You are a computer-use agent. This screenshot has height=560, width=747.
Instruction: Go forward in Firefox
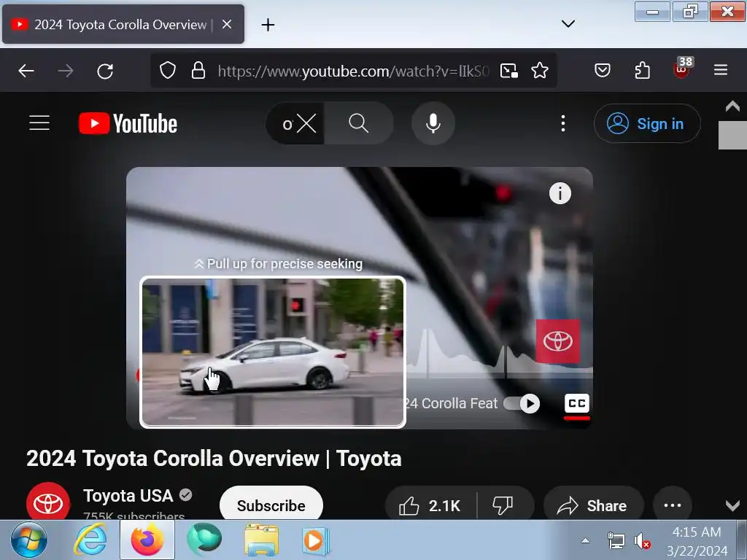(x=65, y=71)
